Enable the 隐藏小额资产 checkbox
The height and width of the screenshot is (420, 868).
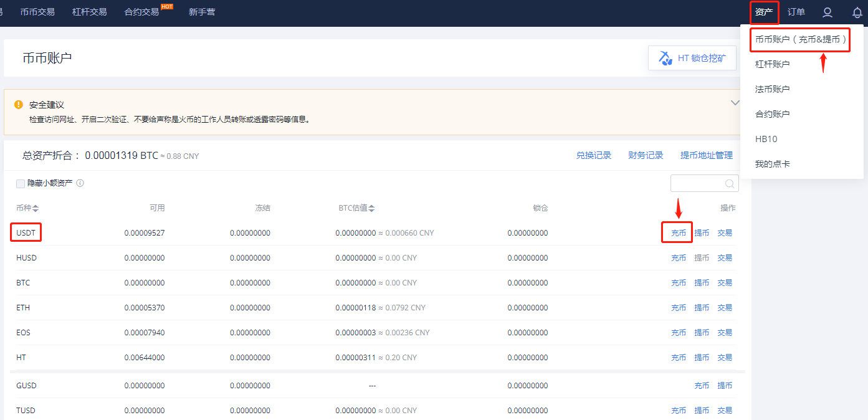point(21,183)
